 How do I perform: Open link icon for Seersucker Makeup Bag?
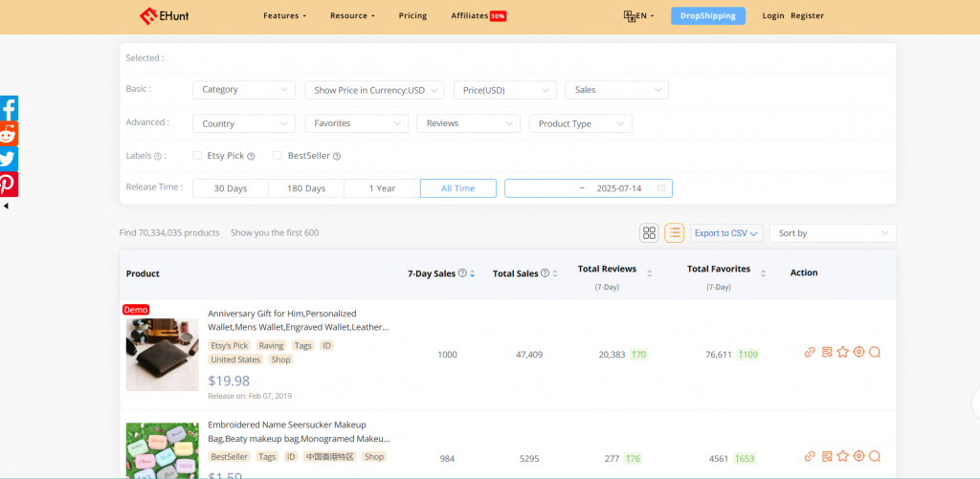pos(810,456)
